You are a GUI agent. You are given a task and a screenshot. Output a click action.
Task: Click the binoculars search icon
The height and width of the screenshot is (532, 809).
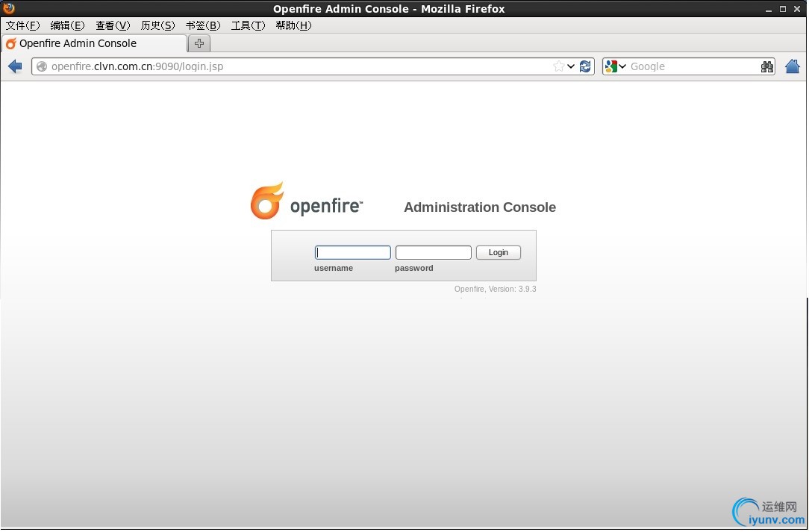pos(767,66)
